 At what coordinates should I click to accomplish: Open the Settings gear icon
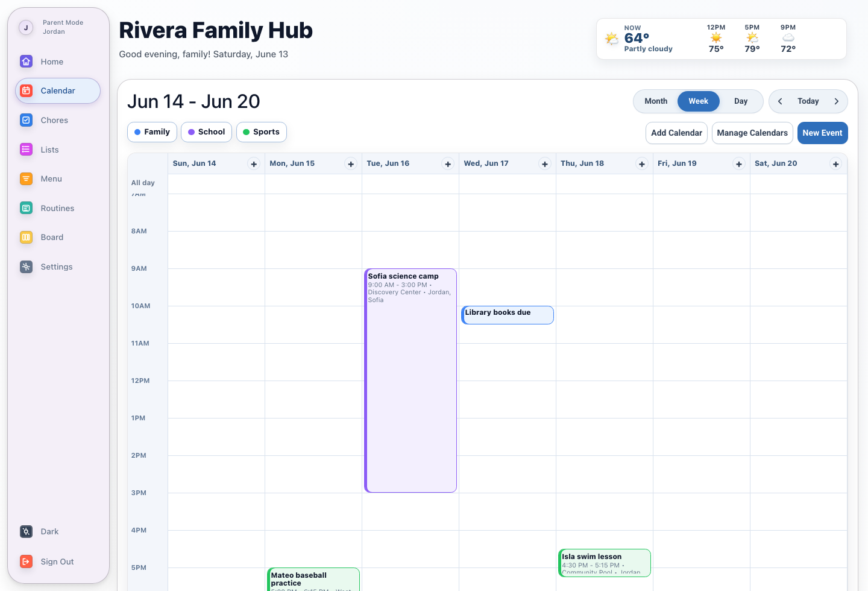coord(26,267)
